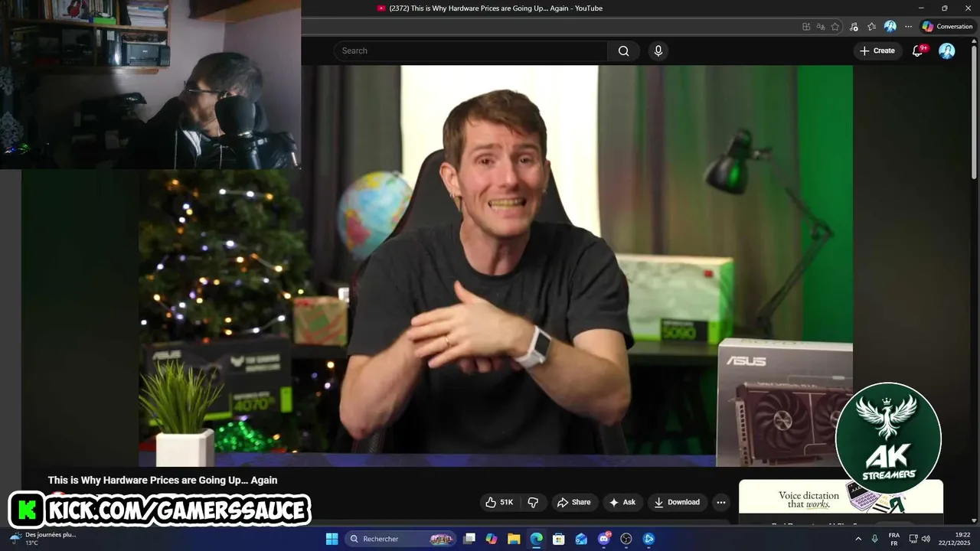
Task: Click the YouTube search magnifier button
Action: 624,51
